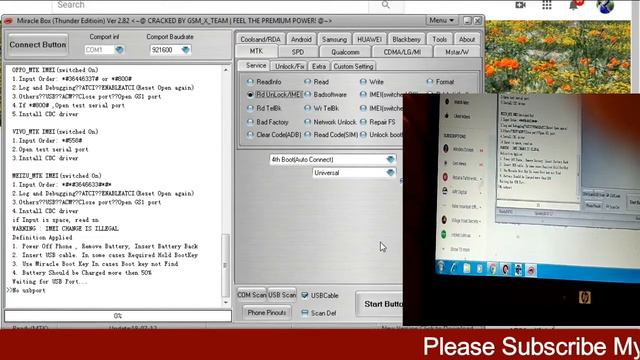Click the 'Waiting for USB Port...' log line
Image resolution: width=640 pixels, height=360 pixels.
pos(50,282)
